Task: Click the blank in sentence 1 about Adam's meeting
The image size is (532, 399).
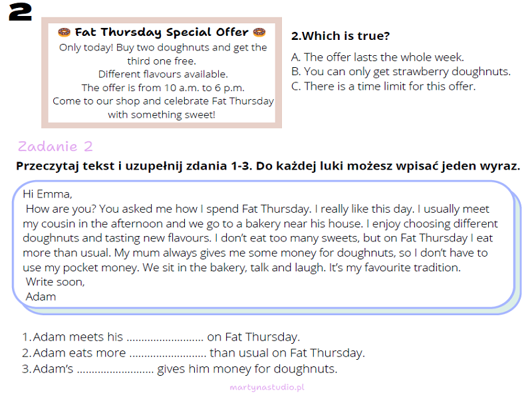Action: 164,337
